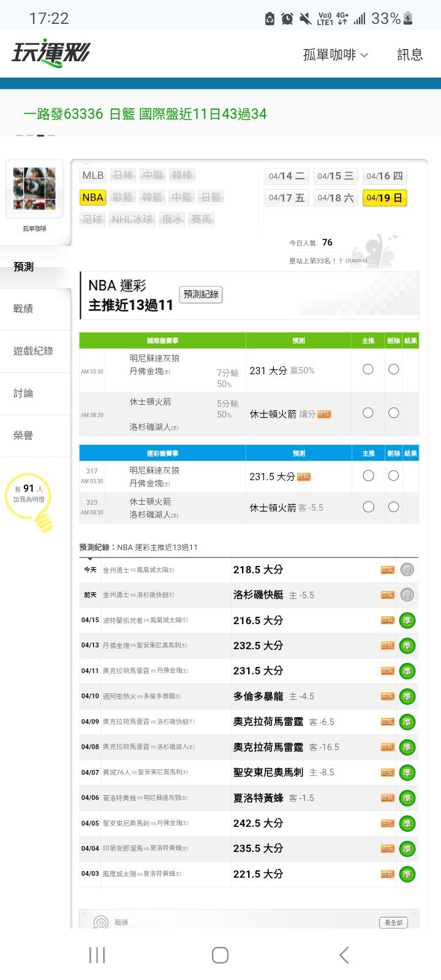Select 刪除 radio for 231 大分 row
Viewport: 441px width, 980px height.
(394, 369)
